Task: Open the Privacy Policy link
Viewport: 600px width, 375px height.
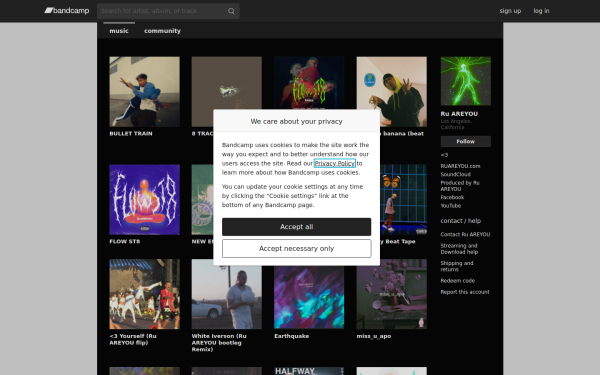Action: (x=335, y=163)
